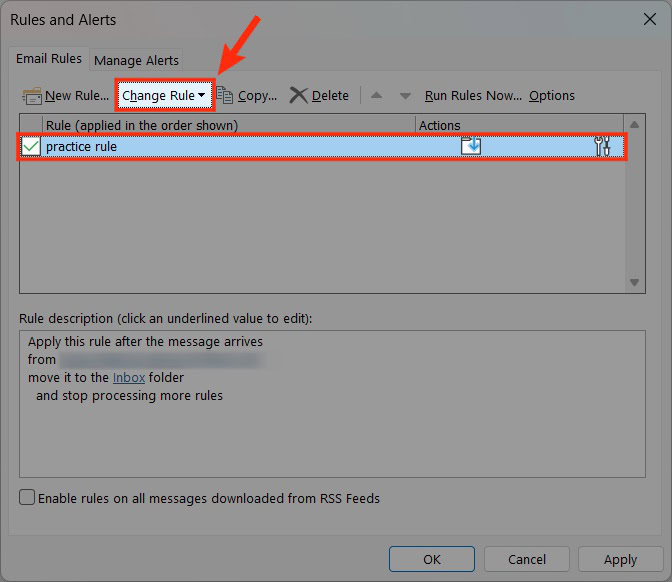Select the practice rule name text
This screenshot has height=582, width=672.
81,147
